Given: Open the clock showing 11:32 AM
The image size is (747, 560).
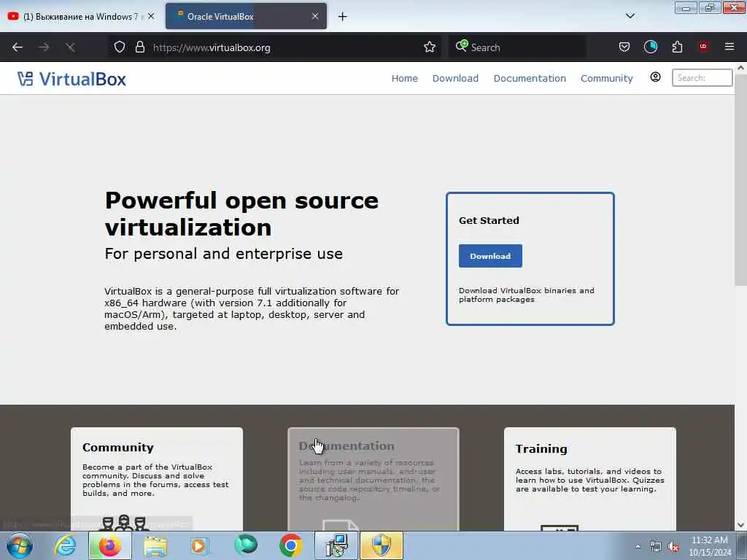Looking at the screenshot, I should pyautogui.click(x=709, y=546).
